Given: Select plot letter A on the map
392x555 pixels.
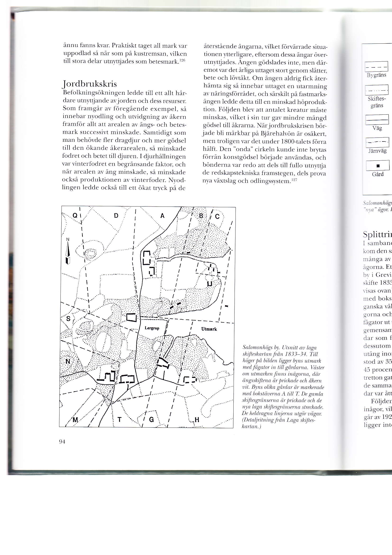Looking at the screenshot, I should click(162, 216).
